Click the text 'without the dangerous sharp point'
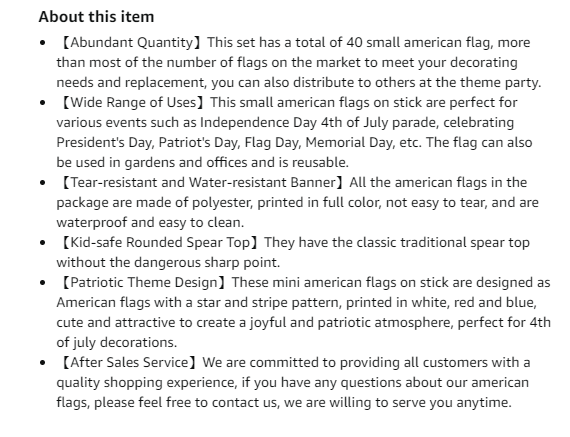The image size is (570, 437). [166, 262]
